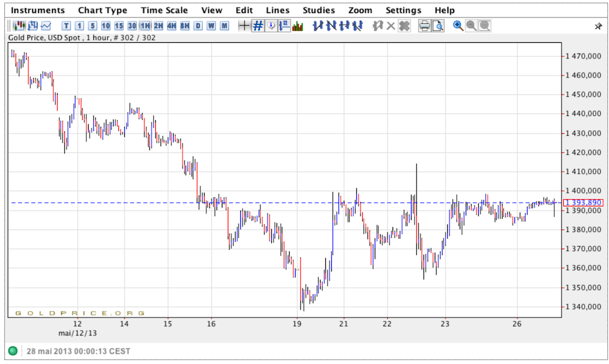
Task: Expand the Chart Type menu
Action: [103, 10]
